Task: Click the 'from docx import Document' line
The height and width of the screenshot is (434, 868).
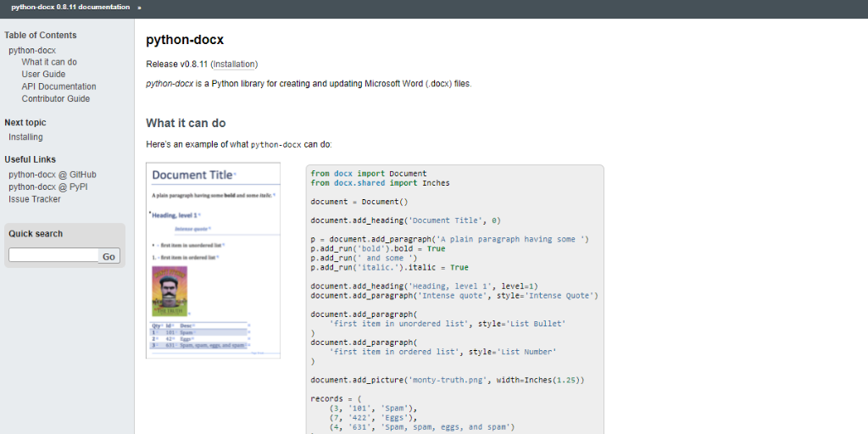Action: [369, 173]
